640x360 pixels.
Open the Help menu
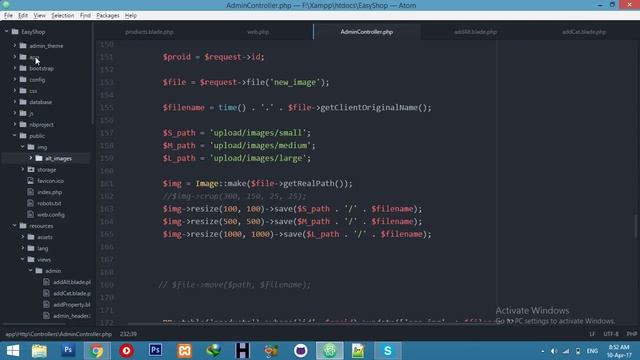pyautogui.click(x=131, y=16)
